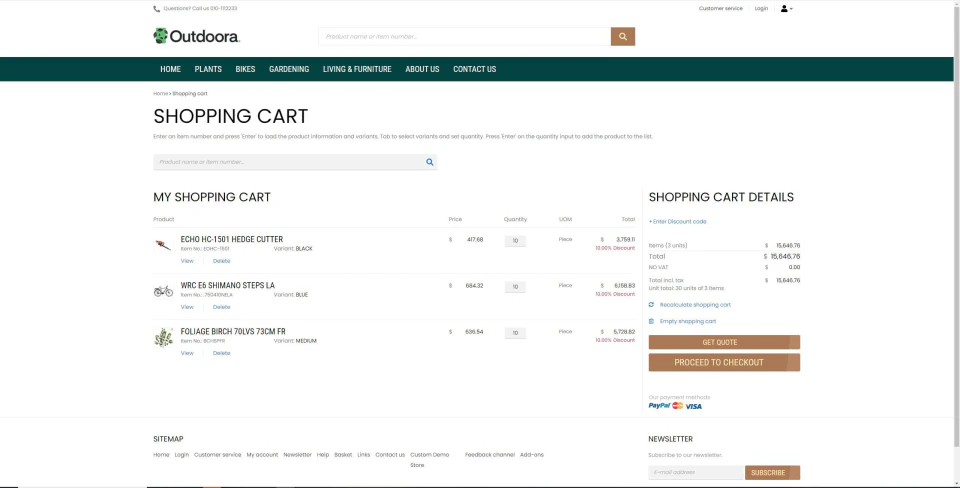Click the newsletter E-mail address field
This screenshot has height=488, width=960.
[696, 473]
